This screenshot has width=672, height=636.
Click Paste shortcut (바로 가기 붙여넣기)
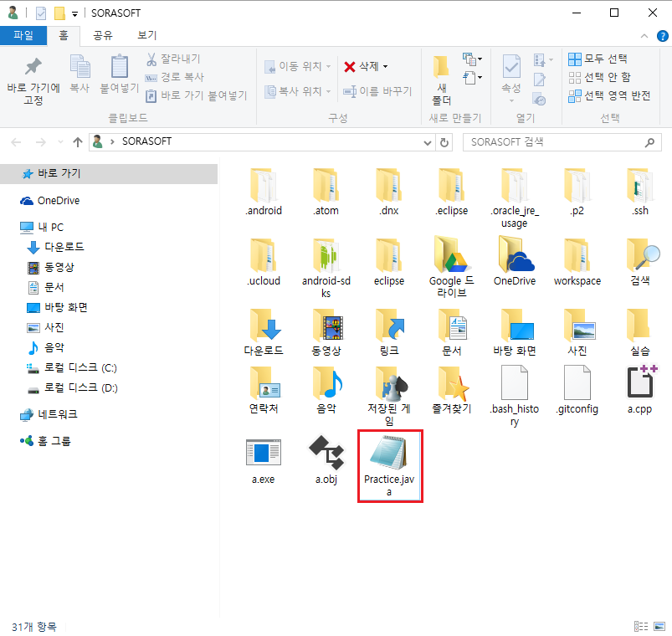click(x=197, y=95)
